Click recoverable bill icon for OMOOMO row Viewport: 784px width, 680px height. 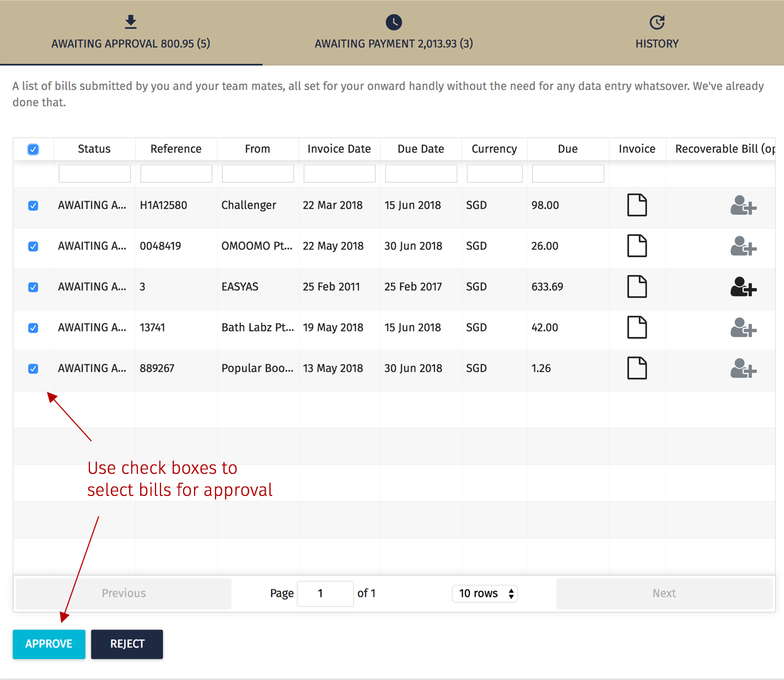click(743, 246)
